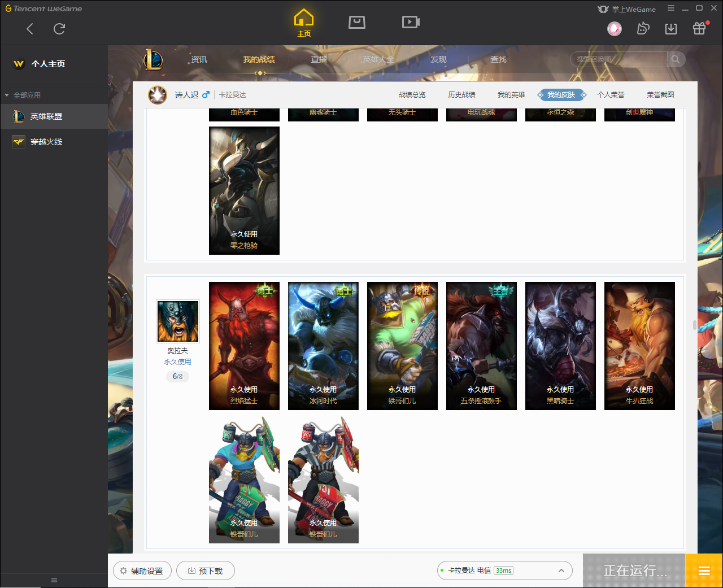Viewport: 723px width, 588px height.
Task: Click the 6/8 skin count badge
Action: tap(177, 376)
